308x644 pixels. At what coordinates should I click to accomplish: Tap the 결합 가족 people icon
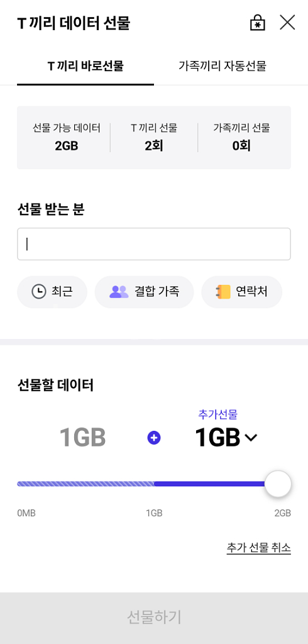pyautogui.click(x=119, y=292)
